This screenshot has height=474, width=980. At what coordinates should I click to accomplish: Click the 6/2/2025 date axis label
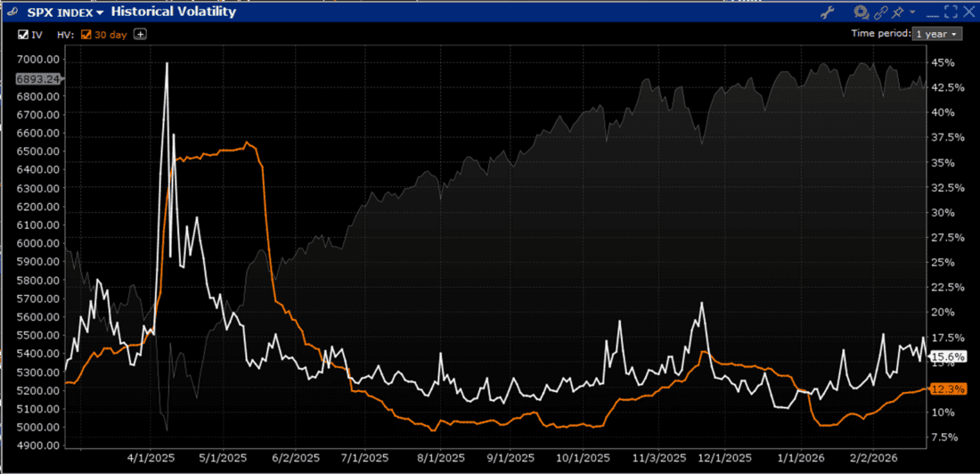tap(295, 458)
